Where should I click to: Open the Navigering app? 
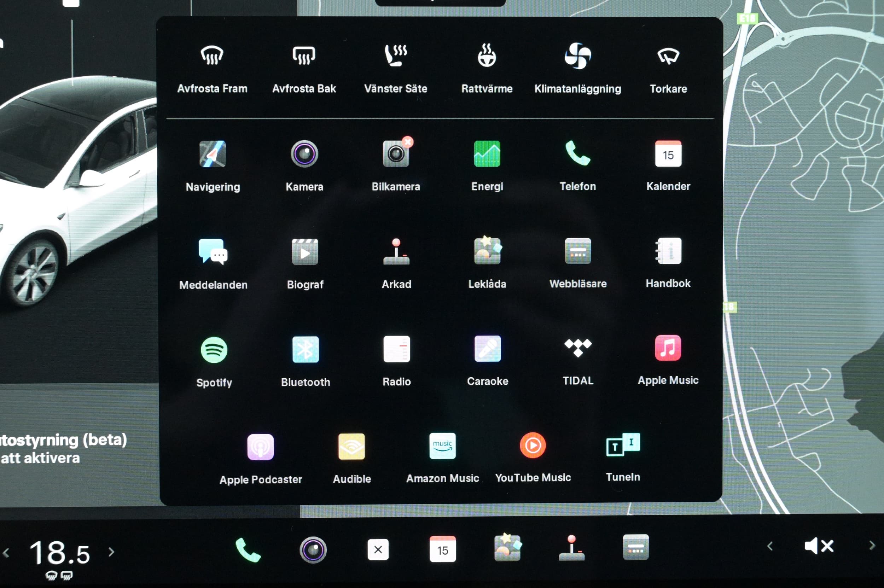(213, 167)
